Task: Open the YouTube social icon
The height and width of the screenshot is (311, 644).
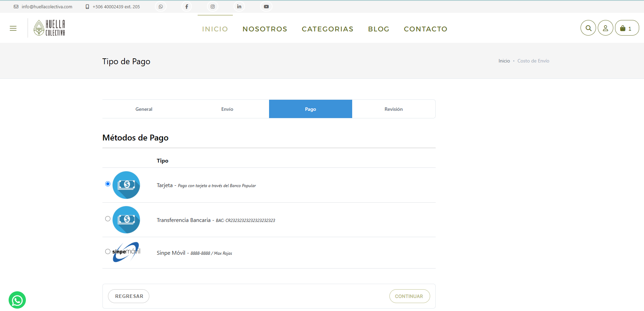Action: 266,7
